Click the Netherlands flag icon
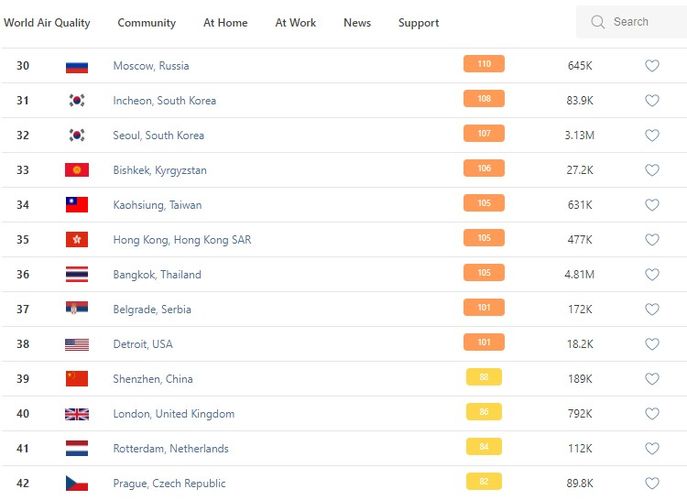Screen dimensions: 687x500 click(x=77, y=448)
